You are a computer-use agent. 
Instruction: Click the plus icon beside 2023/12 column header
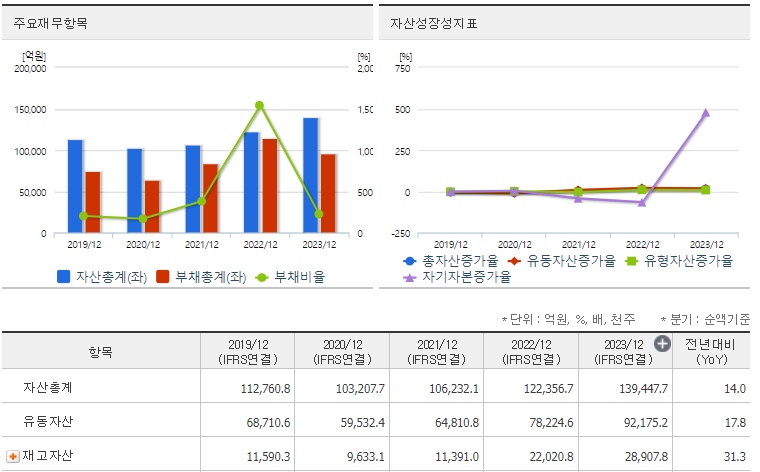tap(662, 344)
